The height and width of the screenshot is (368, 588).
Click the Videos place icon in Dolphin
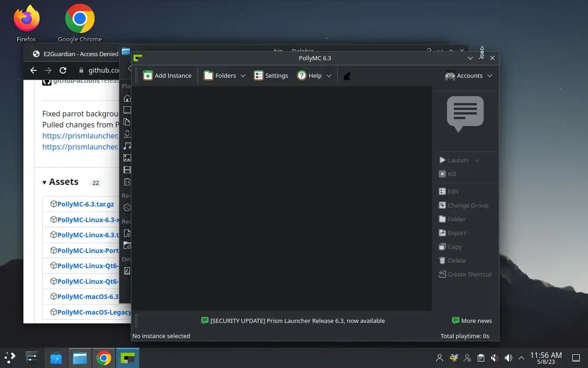coord(127,170)
